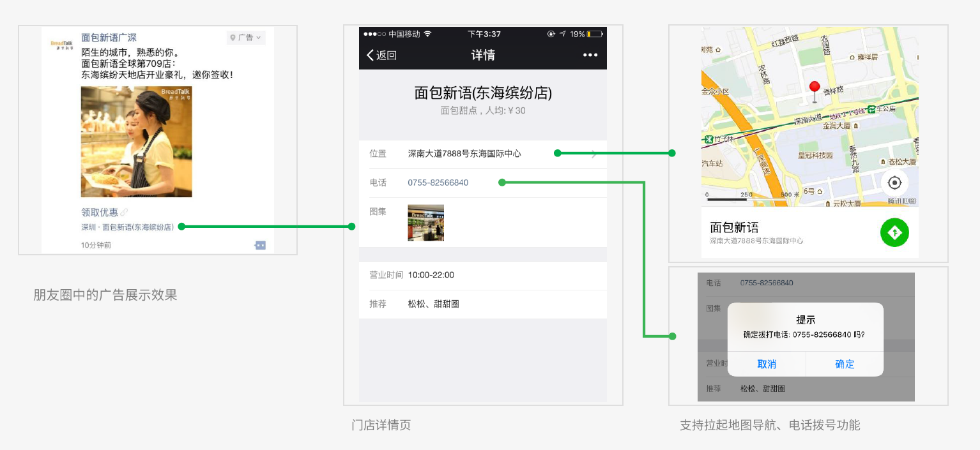Click the red map pin
This screenshot has width=980, height=450.
click(815, 91)
